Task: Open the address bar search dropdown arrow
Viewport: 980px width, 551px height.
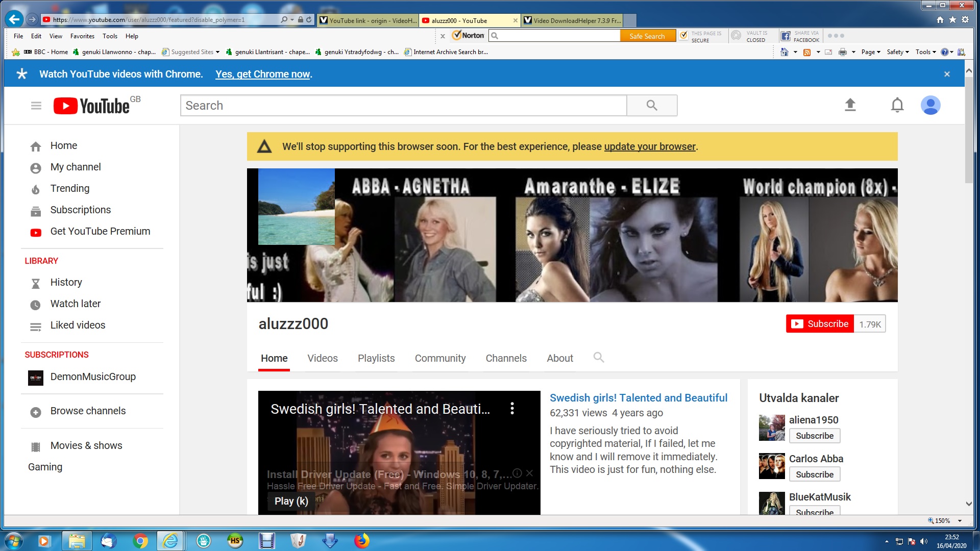Action: pos(292,20)
